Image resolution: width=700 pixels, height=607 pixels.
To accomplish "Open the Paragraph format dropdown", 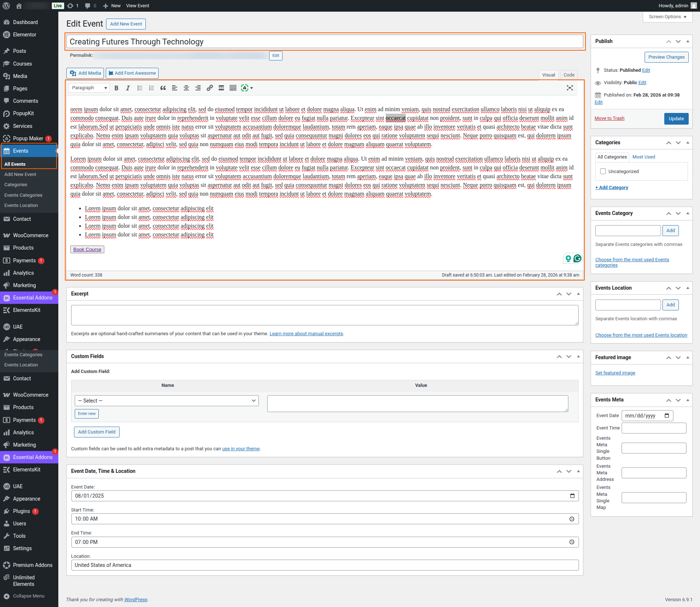I will [x=89, y=88].
